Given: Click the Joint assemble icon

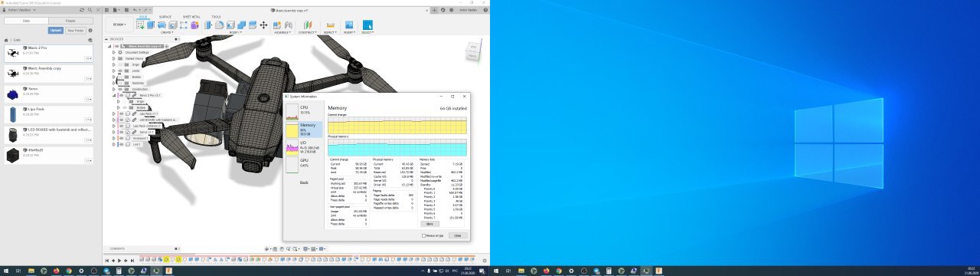Looking at the screenshot, I should coord(289,25).
